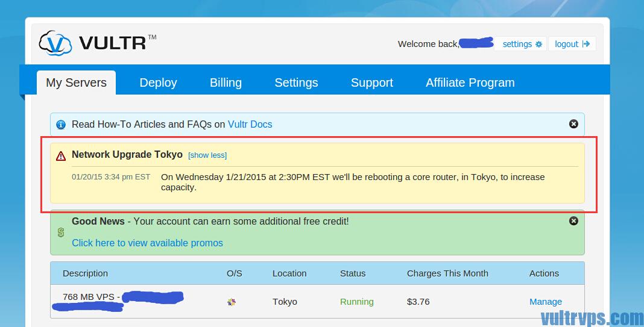Collapse the alert with show less

(207, 155)
